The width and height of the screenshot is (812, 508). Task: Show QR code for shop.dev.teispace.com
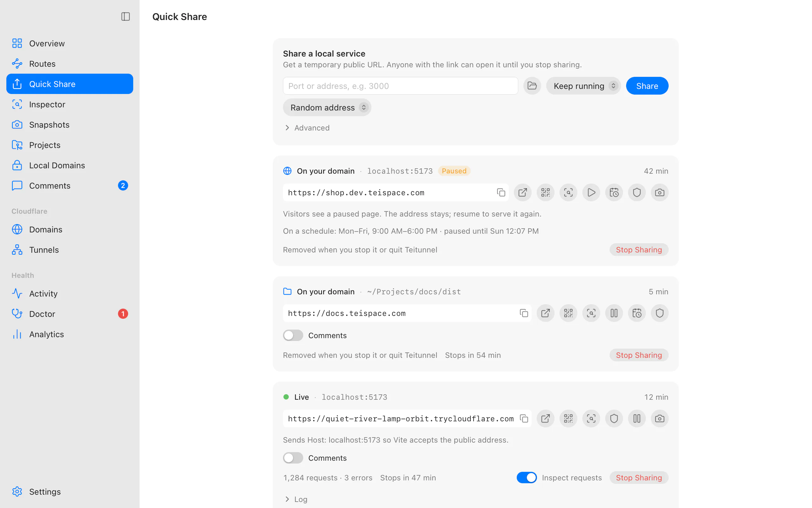click(545, 192)
